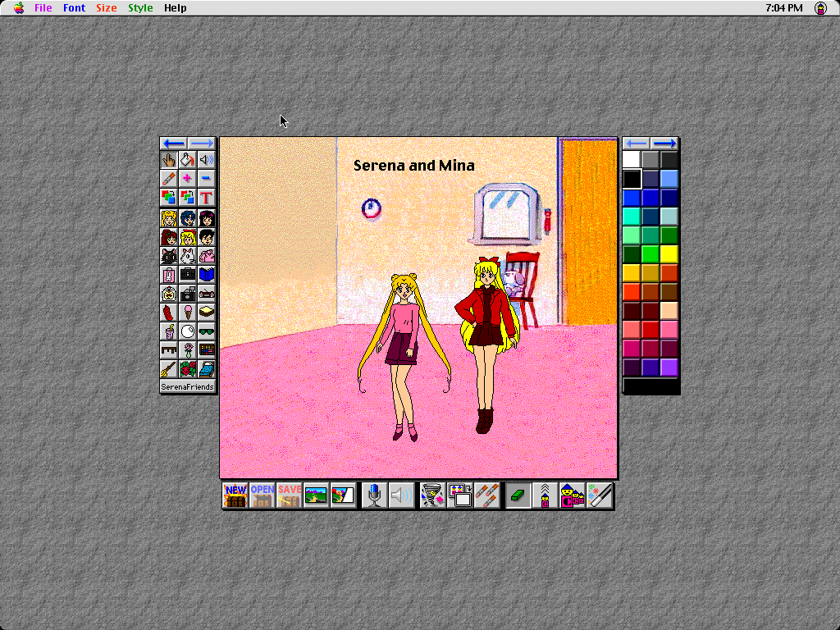This screenshot has height=630, width=840.
Task: Go to previous stamp set with left arrow
Action: pyautogui.click(x=174, y=143)
